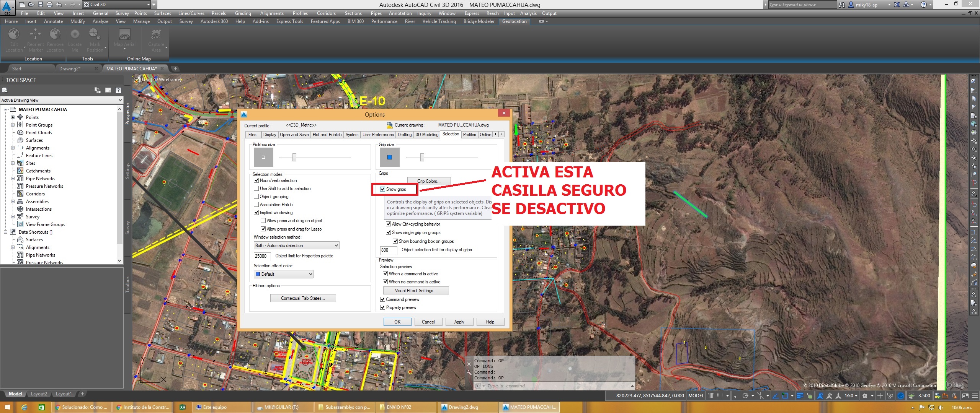The image size is (980, 413).
Task: Select the Selection effect color swatch
Action: tap(258, 273)
